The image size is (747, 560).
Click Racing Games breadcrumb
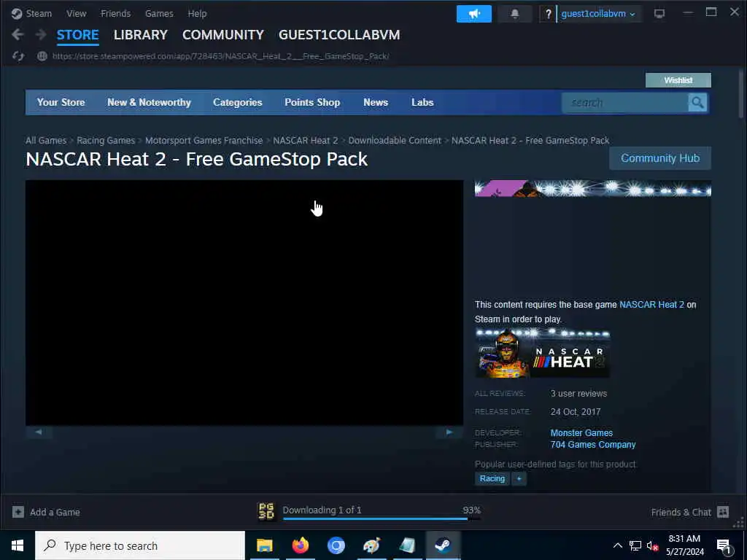click(x=106, y=141)
